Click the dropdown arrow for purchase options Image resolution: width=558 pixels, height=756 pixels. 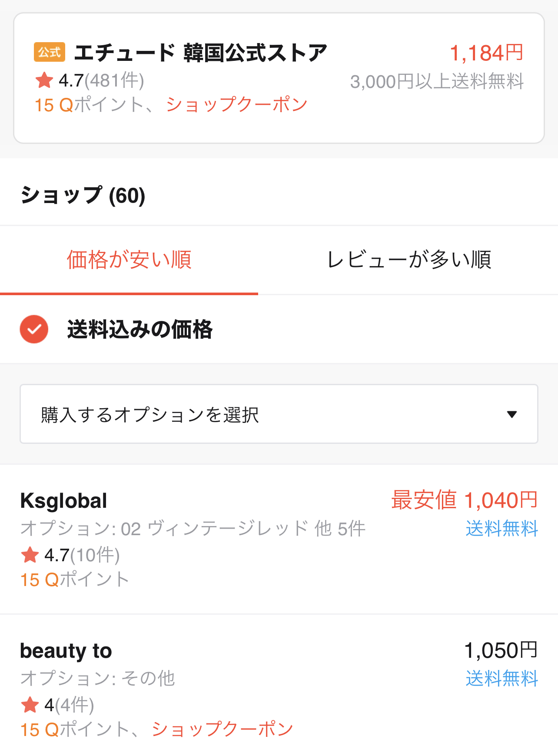[512, 414]
